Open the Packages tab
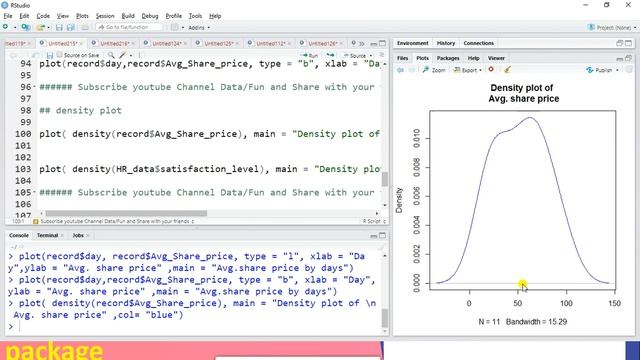The width and height of the screenshot is (640, 360). click(448, 58)
